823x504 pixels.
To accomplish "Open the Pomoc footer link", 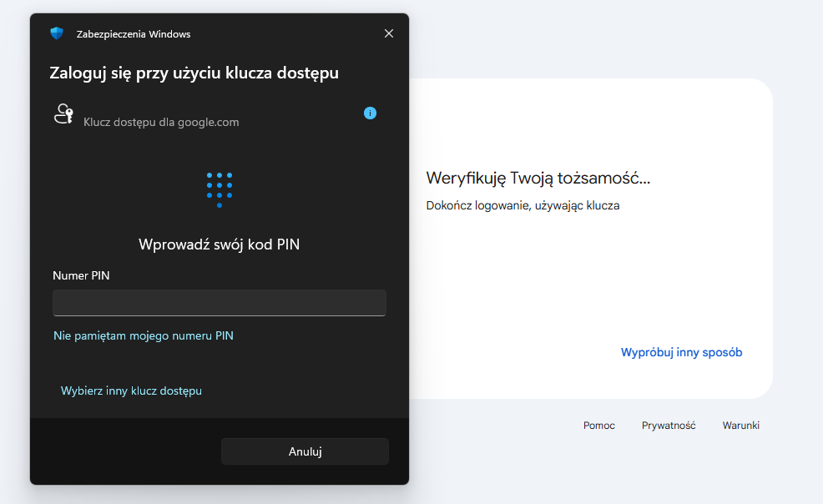I will point(598,426).
